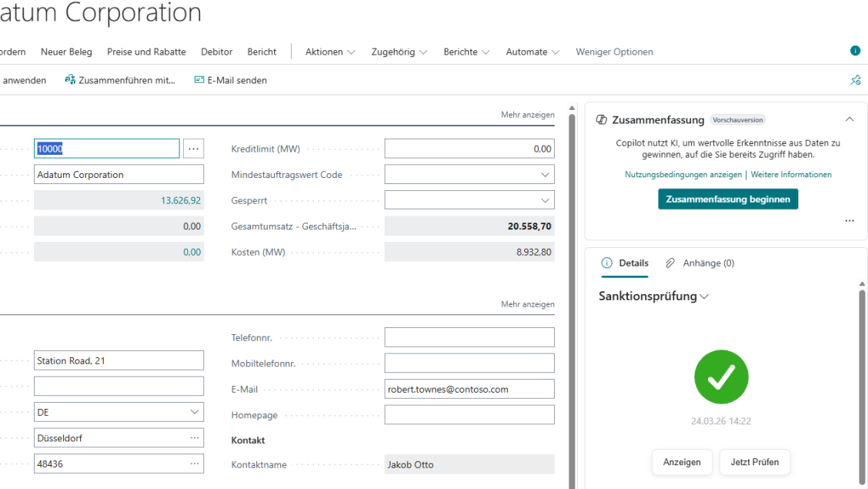Click the Anzeigen button
Image resolution: width=868 pixels, height=489 pixels.
pyautogui.click(x=682, y=462)
